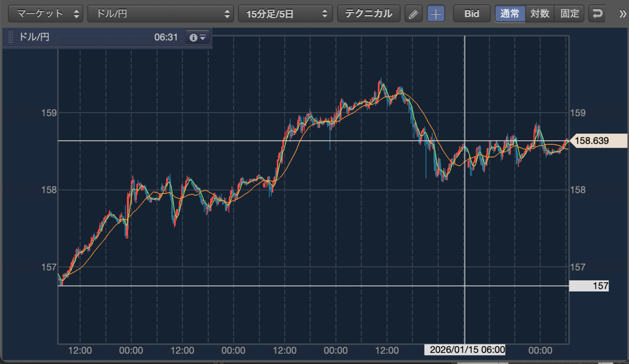Click the left axis 158 label
The height and width of the screenshot is (364, 629).
(48, 190)
